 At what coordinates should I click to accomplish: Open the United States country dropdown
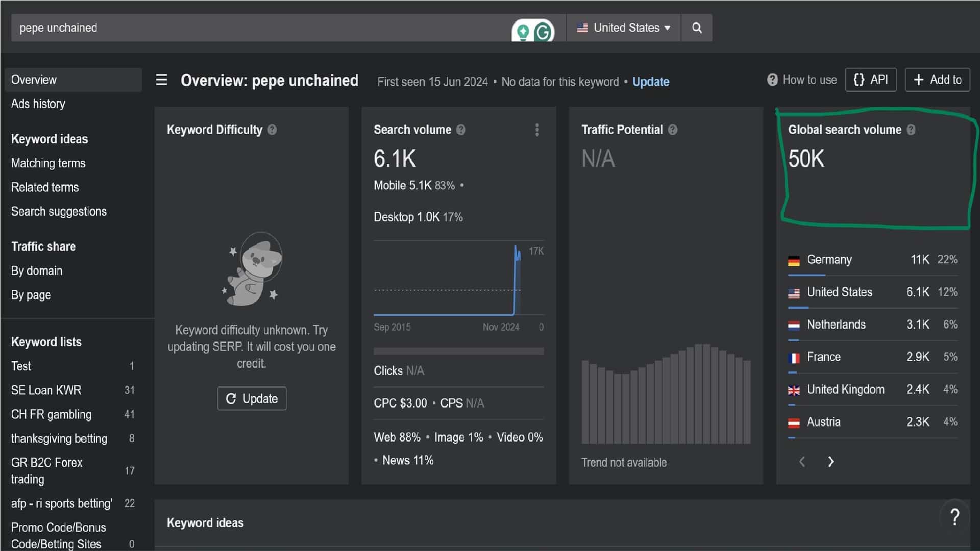click(x=623, y=28)
